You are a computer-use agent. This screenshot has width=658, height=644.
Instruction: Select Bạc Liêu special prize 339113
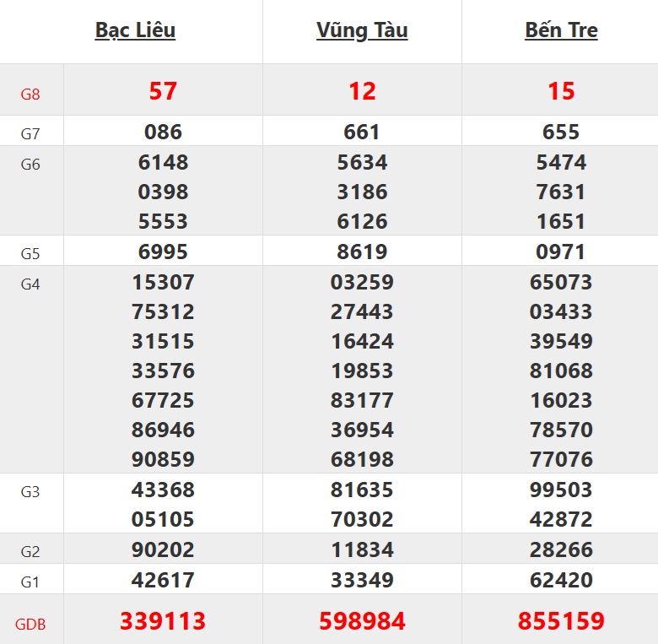(x=163, y=621)
